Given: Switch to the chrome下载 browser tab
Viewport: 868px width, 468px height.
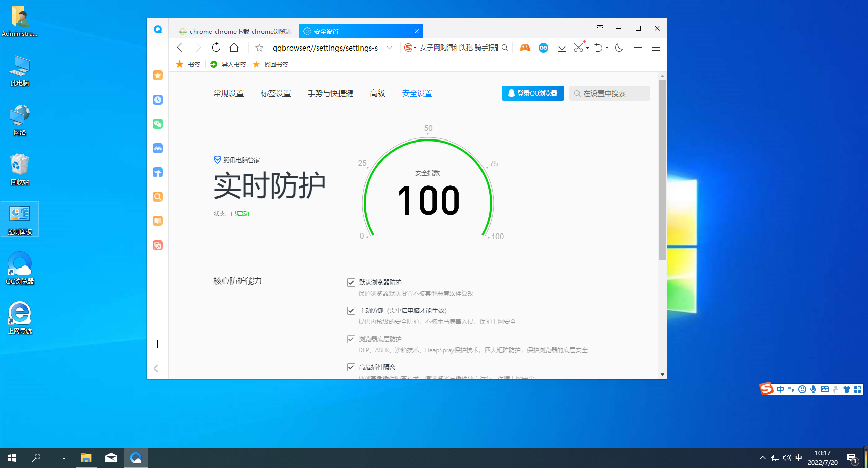Looking at the screenshot, I should (x=235, y=31).
